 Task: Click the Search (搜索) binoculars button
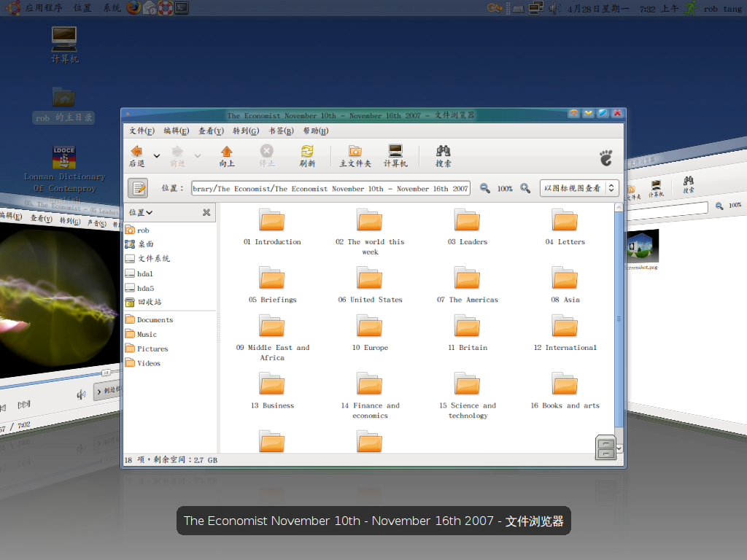[x=443, y=156]
